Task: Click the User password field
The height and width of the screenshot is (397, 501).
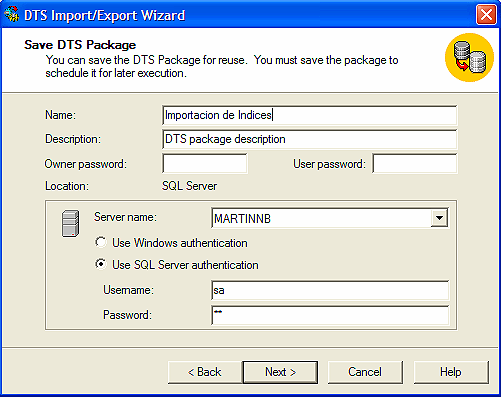Action: click(415, 163)
